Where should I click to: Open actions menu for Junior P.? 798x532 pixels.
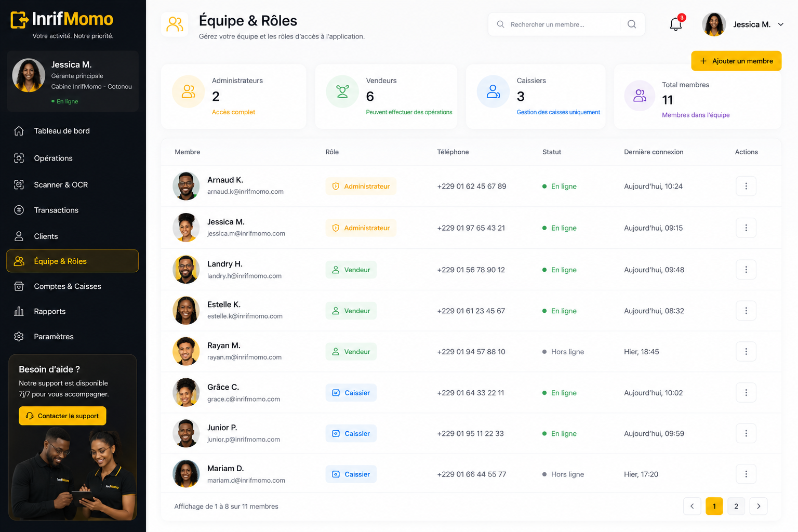point(746,433)
